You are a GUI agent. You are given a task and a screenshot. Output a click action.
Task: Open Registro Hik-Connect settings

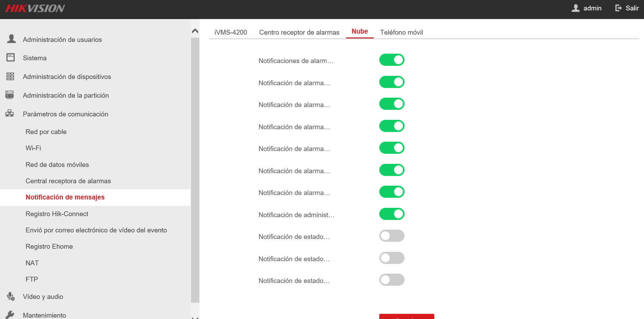coord(57,214)
